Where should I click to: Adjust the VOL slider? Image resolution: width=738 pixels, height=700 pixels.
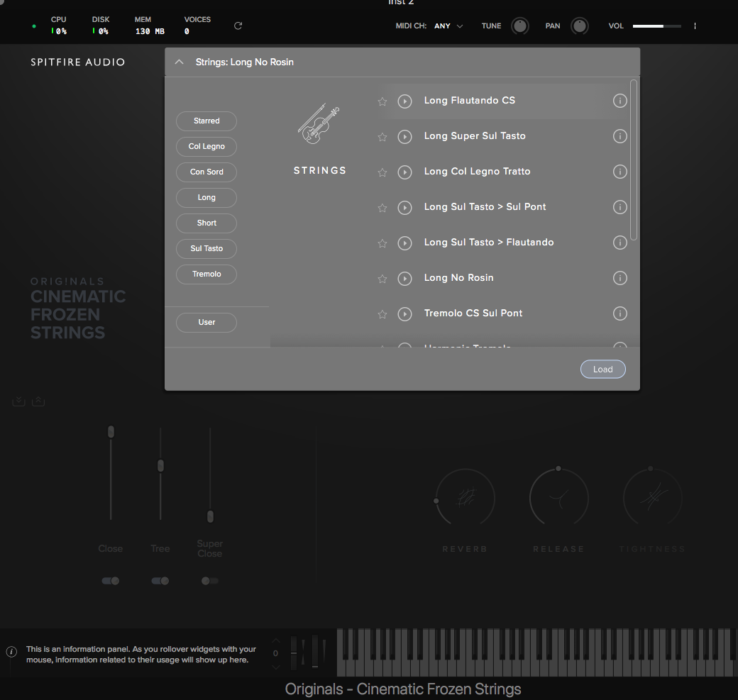[656, 26]
